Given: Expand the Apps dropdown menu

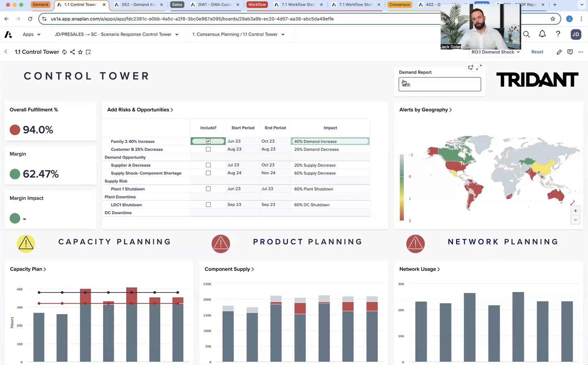Looking at the screenshot, I should click(x=31, y=34).
